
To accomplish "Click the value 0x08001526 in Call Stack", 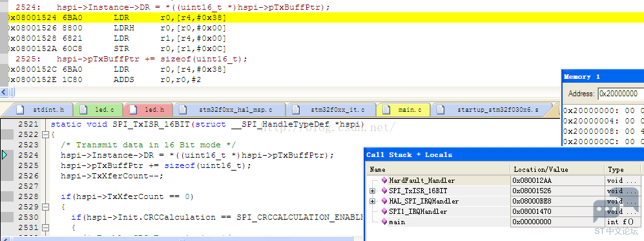I will click(x=532, y=191).
